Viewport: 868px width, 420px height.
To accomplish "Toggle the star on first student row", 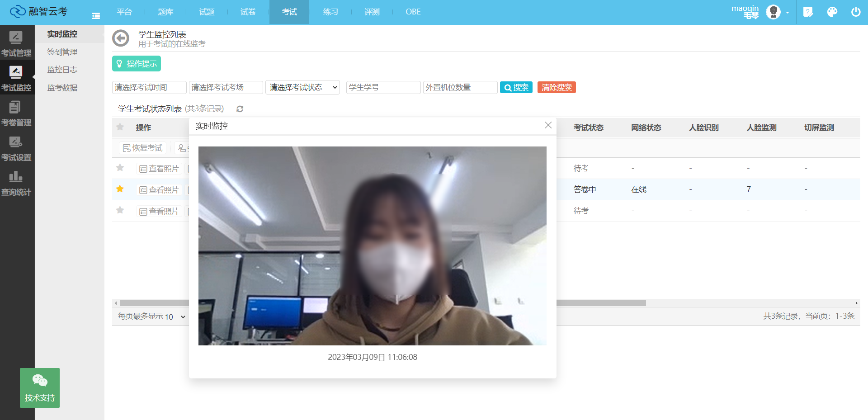I will click(x=120, y=168).
